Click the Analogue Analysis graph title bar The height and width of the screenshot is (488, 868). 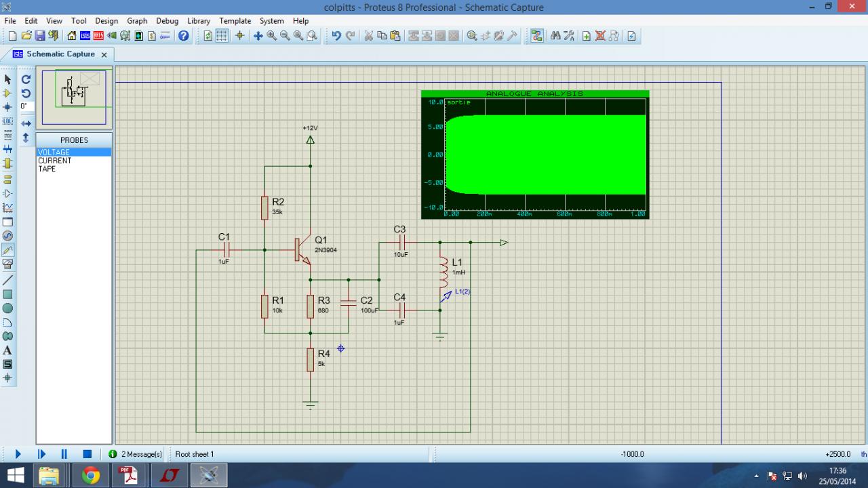535,94
